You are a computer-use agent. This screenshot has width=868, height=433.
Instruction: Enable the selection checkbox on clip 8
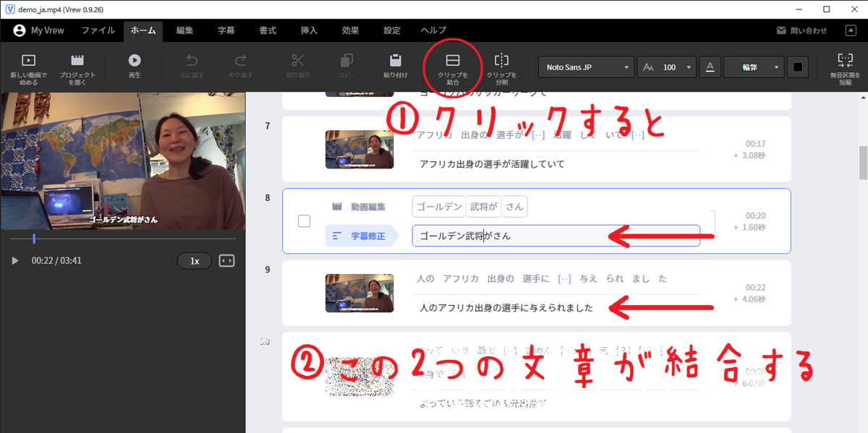[x=304, y=221]
